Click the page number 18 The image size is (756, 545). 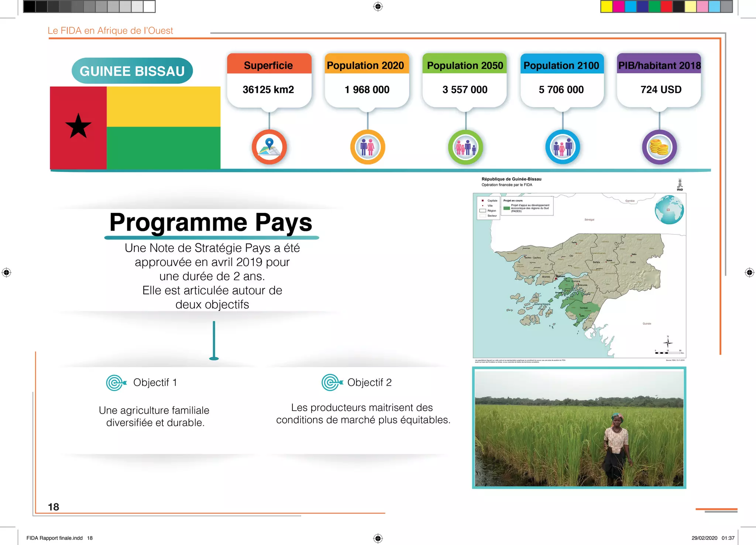(54, 507)
